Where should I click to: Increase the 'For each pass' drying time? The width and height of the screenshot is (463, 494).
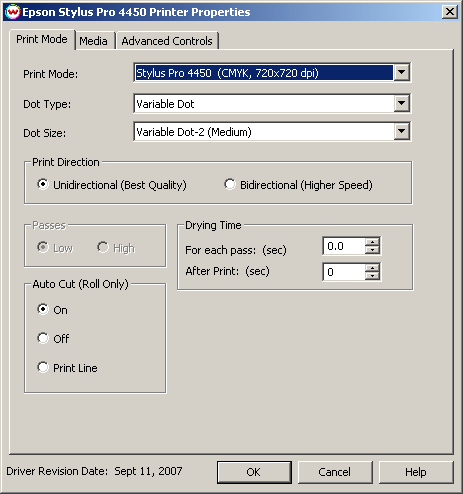pyautogui.click(x=372, y=242)
